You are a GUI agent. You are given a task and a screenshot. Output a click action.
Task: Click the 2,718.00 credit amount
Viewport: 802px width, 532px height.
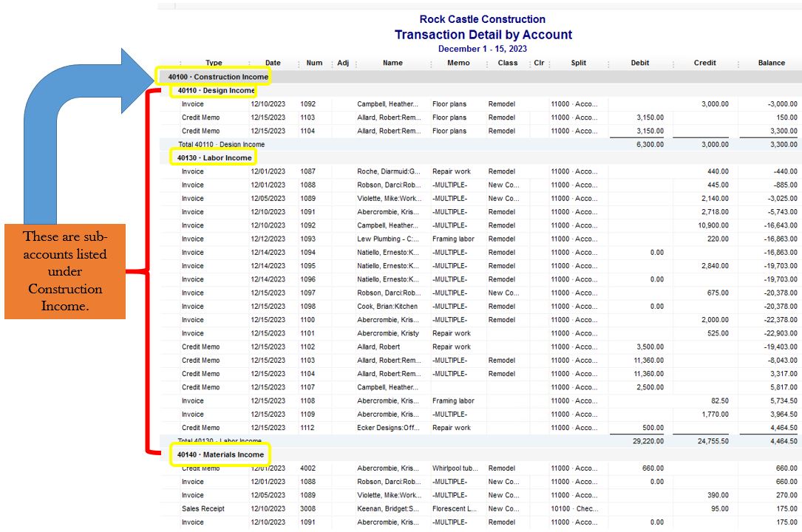[715, 212]
